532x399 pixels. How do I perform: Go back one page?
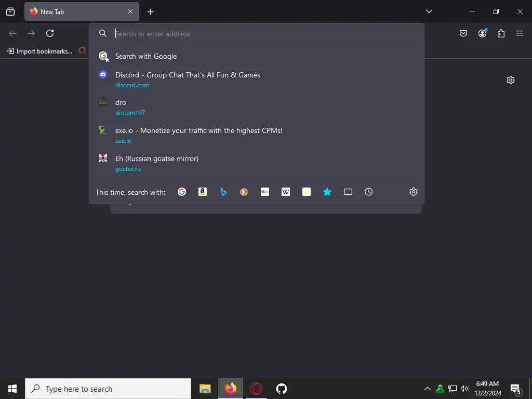(12, 33)
